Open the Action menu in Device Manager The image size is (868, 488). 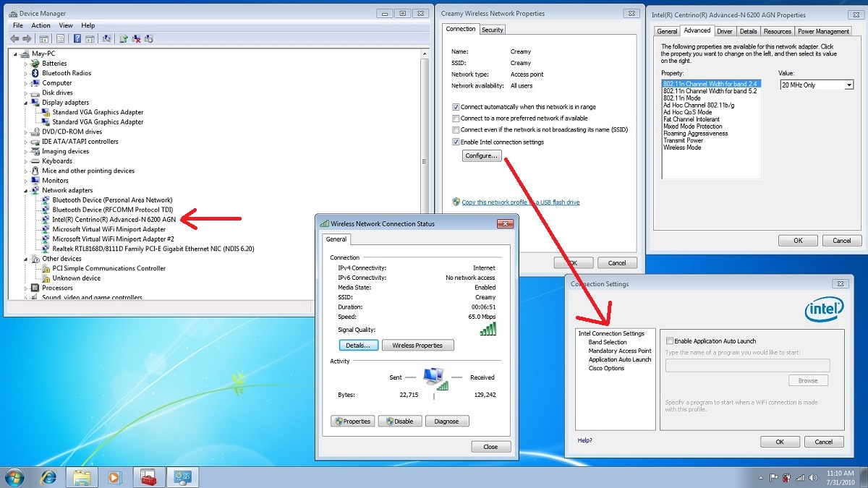pos(41,25)
